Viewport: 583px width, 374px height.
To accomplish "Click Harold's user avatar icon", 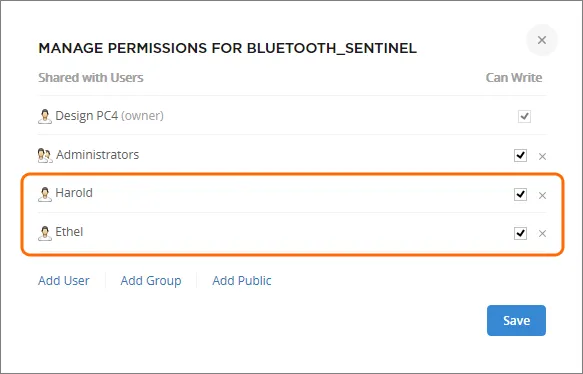I will click(x=45, y=194).
